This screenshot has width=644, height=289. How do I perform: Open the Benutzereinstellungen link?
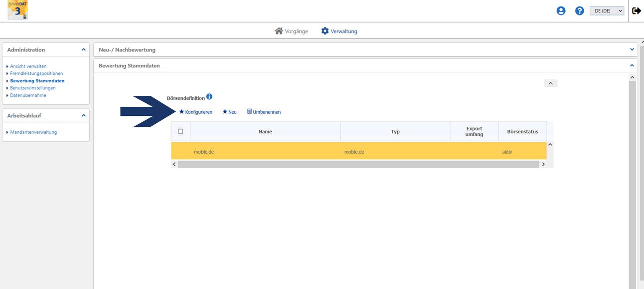tap(33, 88)
